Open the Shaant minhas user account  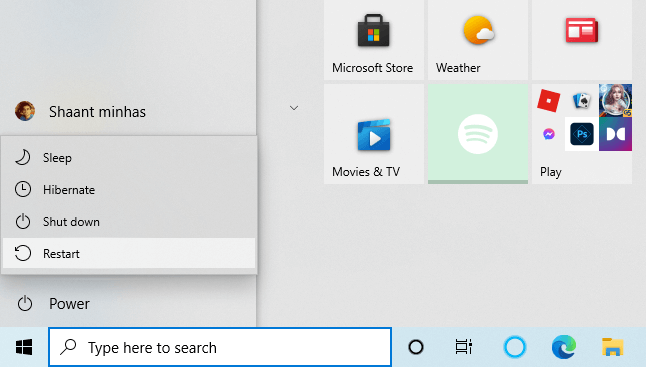(x=128, y=111)
